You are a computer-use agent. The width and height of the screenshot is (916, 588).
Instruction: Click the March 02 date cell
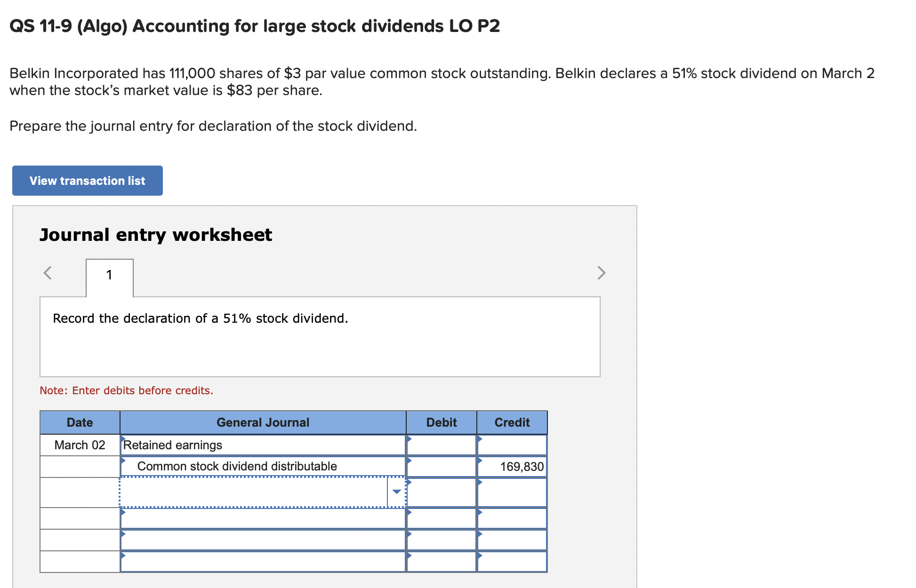point(79,445)
